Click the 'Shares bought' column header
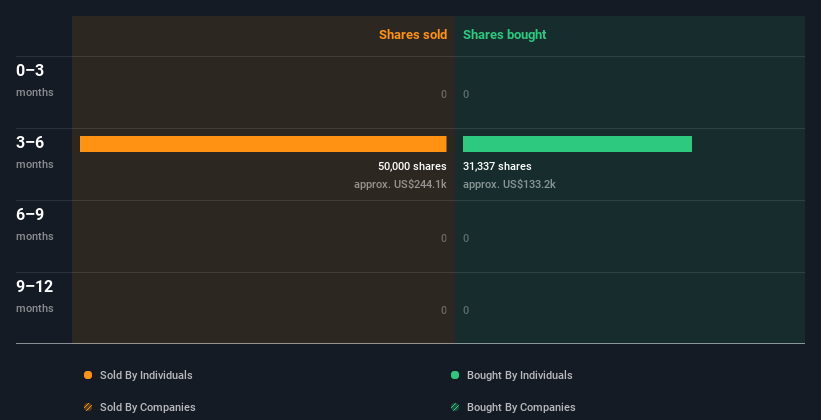Image resolution: width=821 pixels, height=420 pixels. [504, 35]
